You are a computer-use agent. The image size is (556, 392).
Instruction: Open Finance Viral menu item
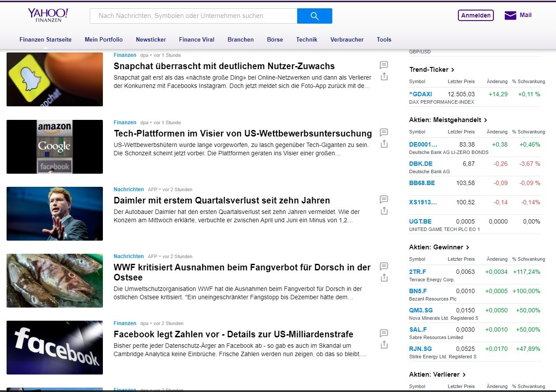click(x=197, y=39)
